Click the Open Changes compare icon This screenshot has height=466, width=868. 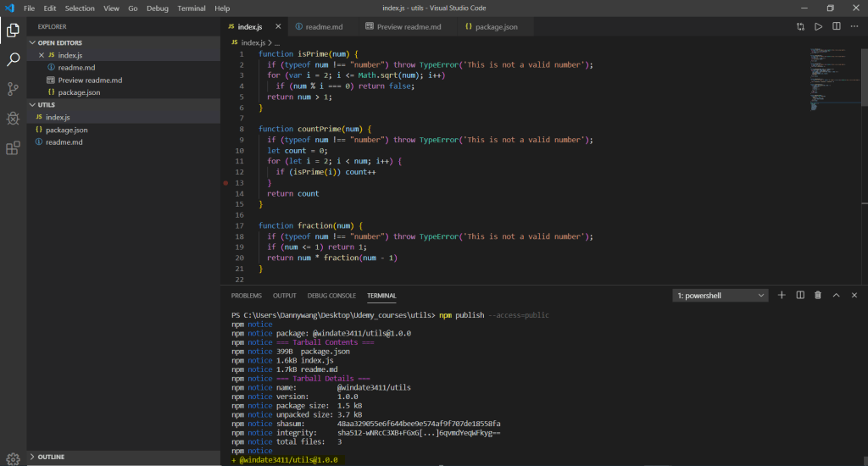(x=800, y=27)
